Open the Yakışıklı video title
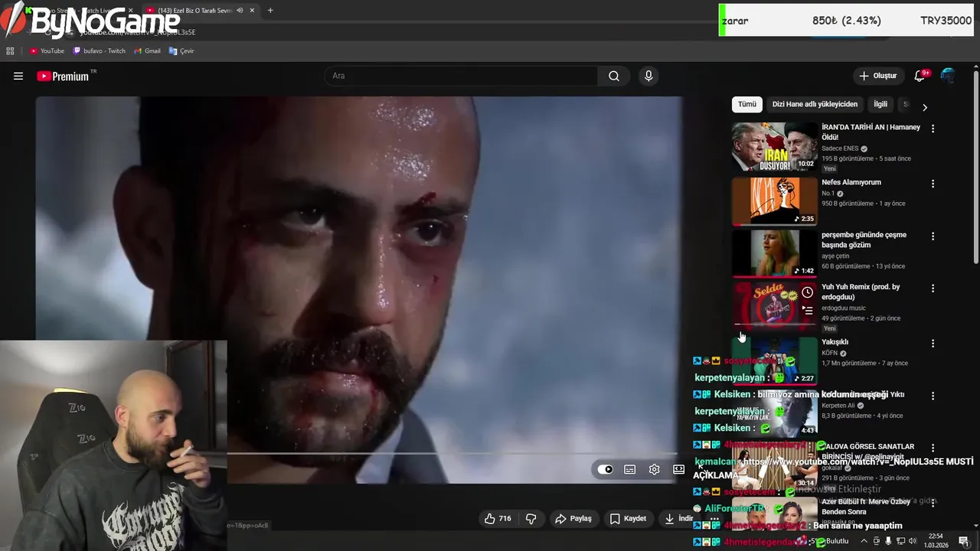The width and height of the screenshot is (980, 551). 835,342
